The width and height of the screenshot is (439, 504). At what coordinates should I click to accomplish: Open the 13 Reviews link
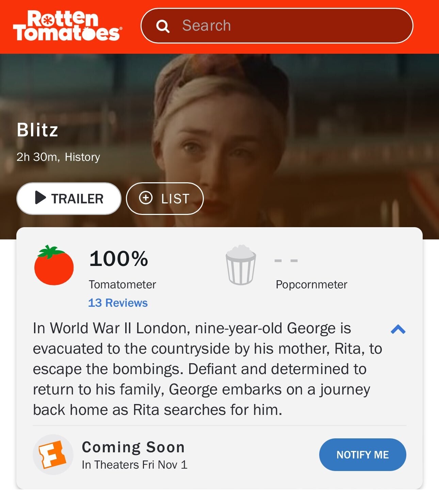coord(118,303)
